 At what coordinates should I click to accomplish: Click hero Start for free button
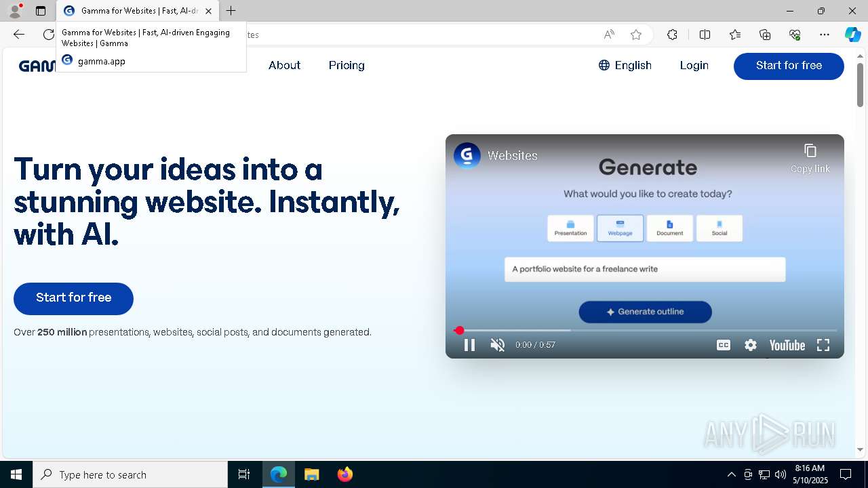click(73, 298)
